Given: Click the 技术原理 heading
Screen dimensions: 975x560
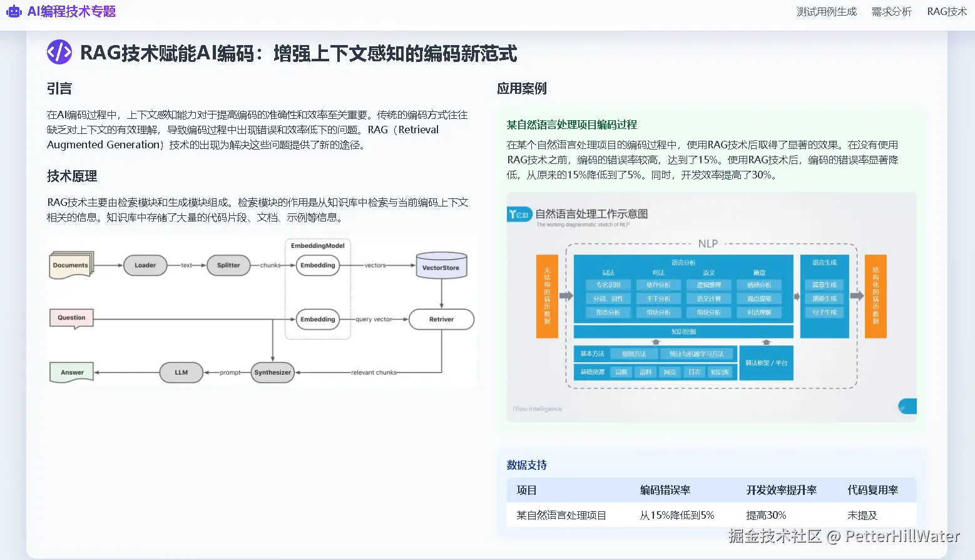Looking at the screenshot, I should coord(72,176).
